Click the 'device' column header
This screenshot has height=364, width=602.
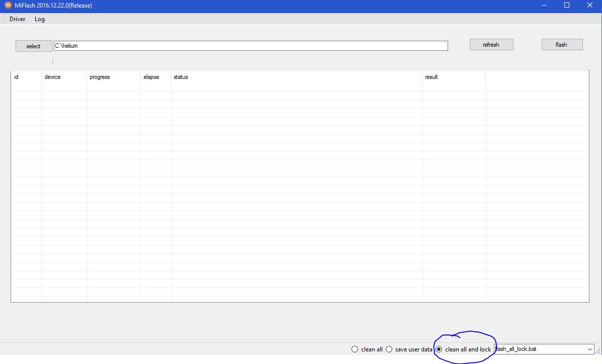coord(64,77)
